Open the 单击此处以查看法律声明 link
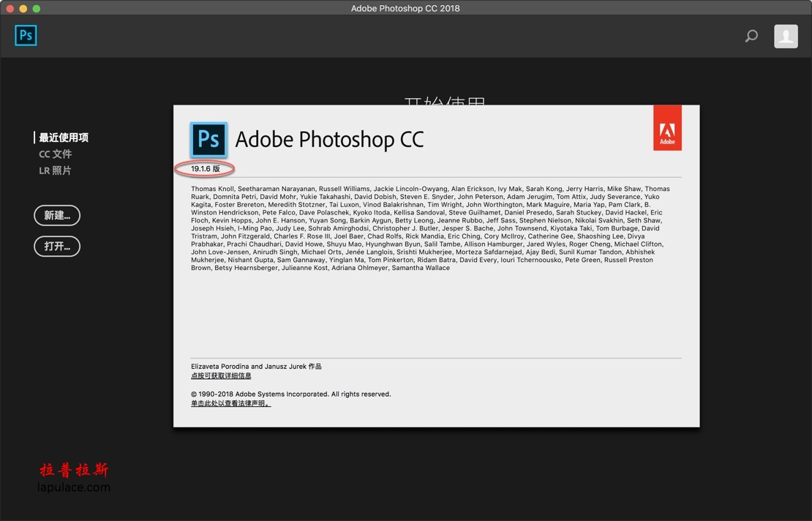The height and width of the screenshot is (521, 812). pyautogui.click(x=231, y=403)
